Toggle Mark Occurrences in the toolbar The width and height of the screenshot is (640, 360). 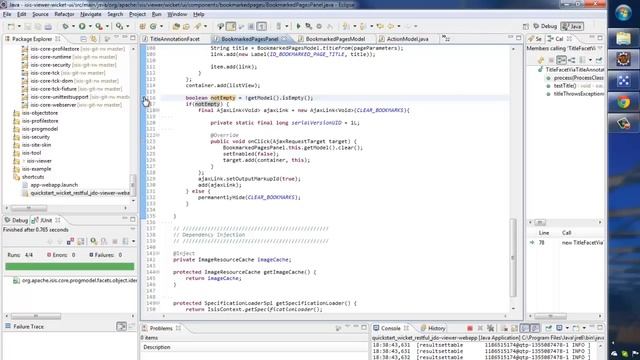click(x=231, y=27)
